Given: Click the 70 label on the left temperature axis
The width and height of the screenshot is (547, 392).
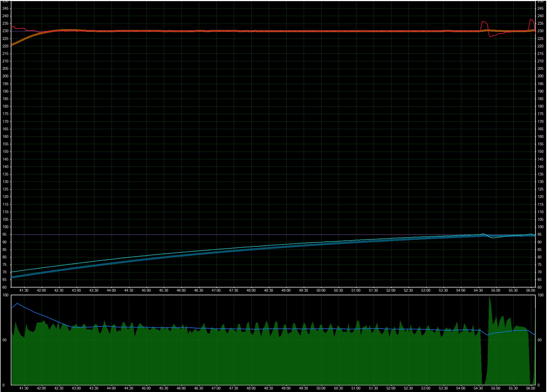Looking at the screenshot, I should pos(4,272).
